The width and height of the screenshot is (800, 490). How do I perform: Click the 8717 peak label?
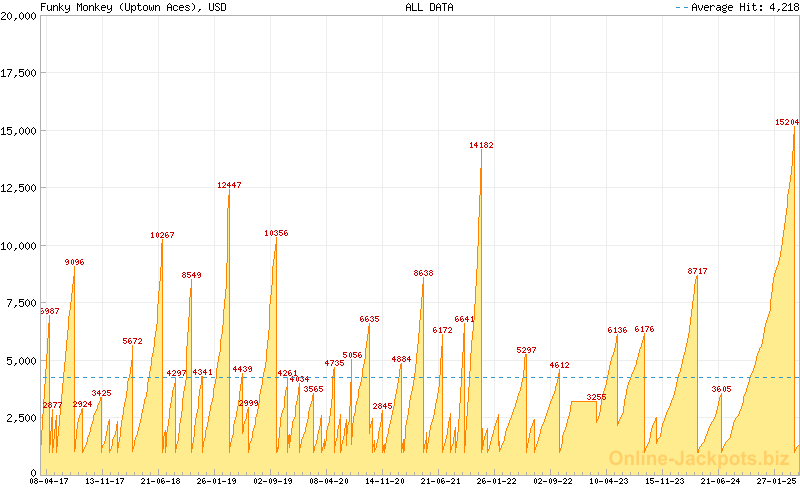coord(697,271)
